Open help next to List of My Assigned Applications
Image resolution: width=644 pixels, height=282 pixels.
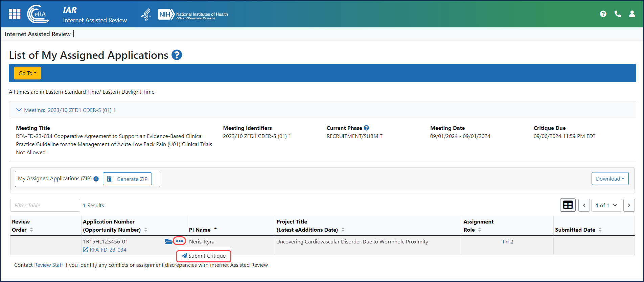177,55
